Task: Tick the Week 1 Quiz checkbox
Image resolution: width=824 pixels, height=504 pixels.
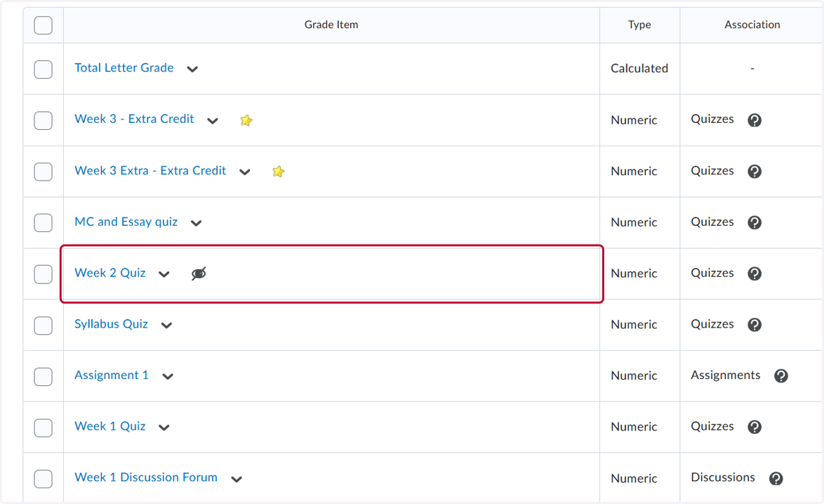Action: tap(43, 427)
